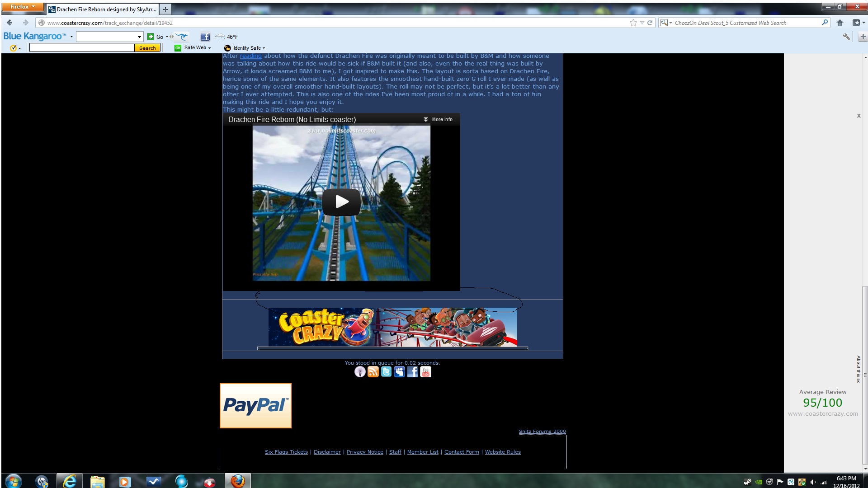Expand More info on the video
The height and width of the screenshot is (488, 868).
(438, 119)
